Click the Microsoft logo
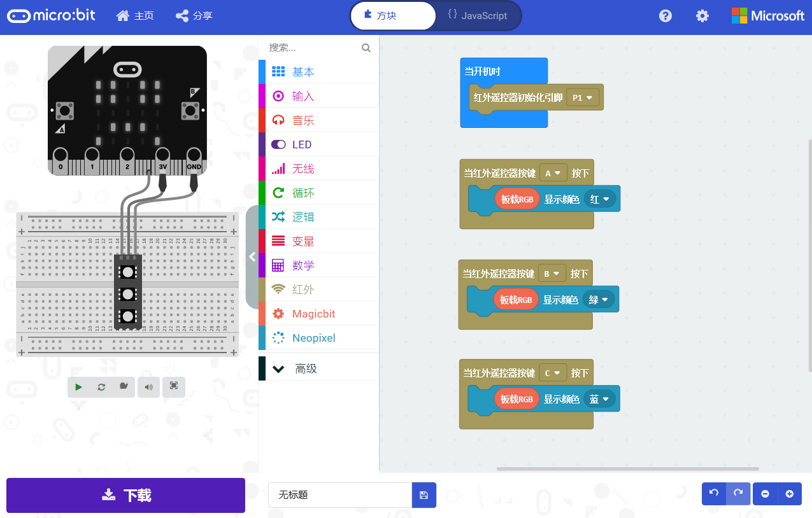The width and height of the screenshot is (812, 518). pos(768,16)
